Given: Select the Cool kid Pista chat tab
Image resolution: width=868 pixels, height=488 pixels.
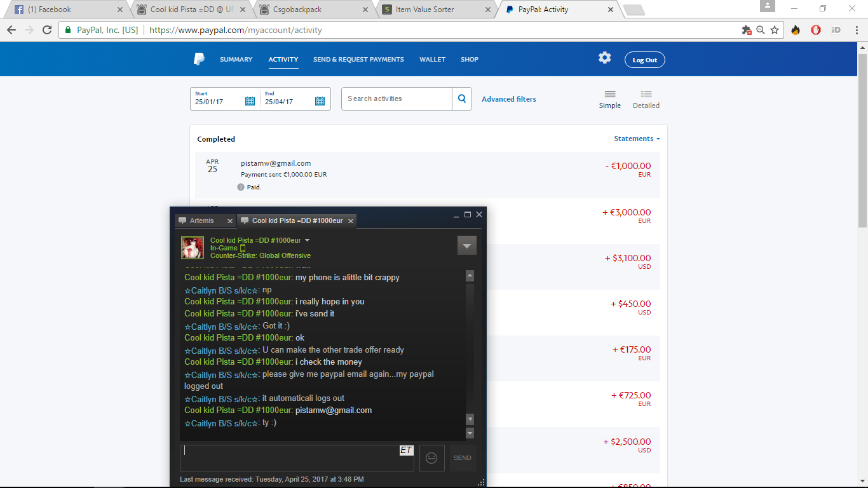Looking at the screenshot, I should pos(297,221).
